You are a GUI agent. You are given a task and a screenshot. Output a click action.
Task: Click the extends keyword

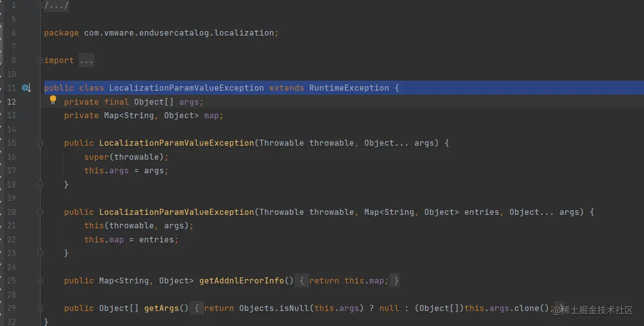click(286, 88)
